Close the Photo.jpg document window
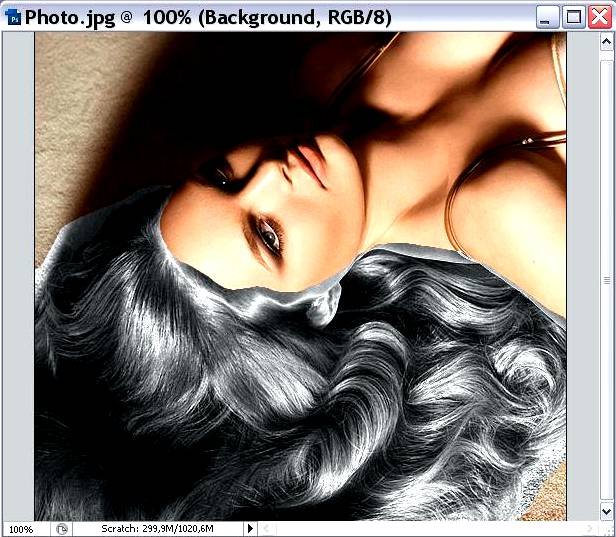 point(599,16)
